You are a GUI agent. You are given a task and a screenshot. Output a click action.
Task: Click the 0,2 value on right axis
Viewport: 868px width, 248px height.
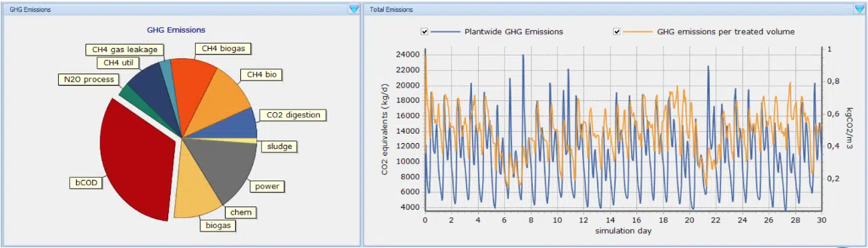(833, 179)
